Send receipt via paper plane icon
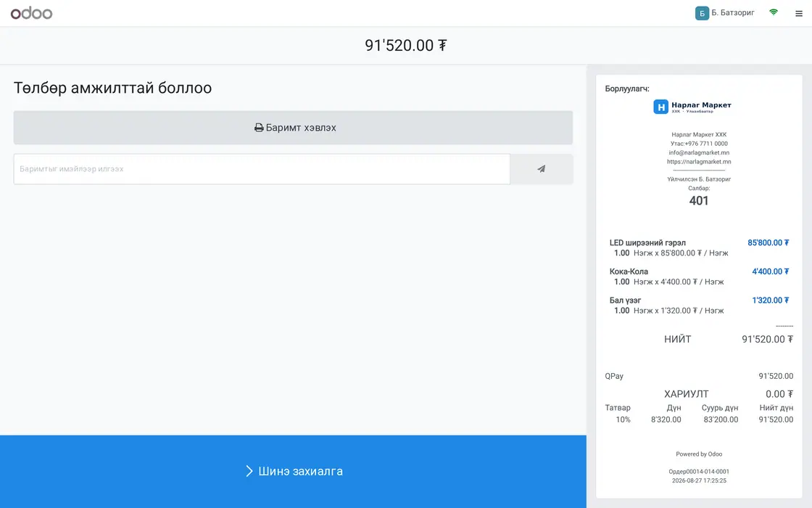 click(541, 169)
